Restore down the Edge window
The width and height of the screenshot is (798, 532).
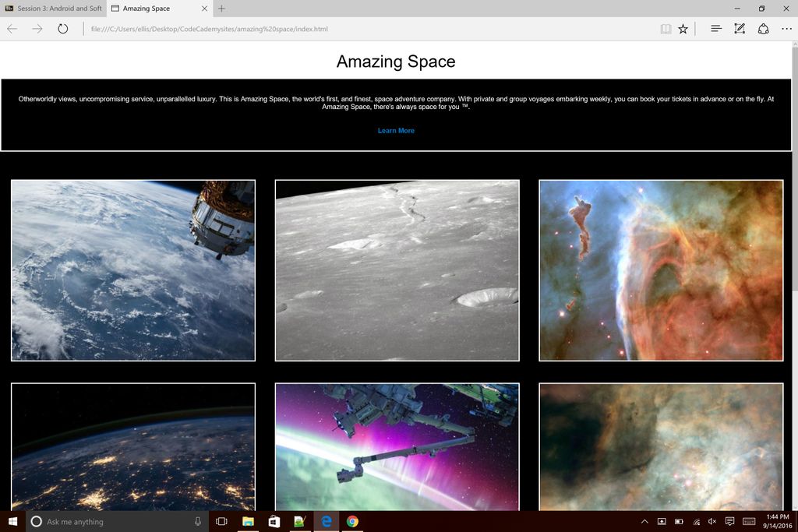pyautogui.click(x=762, y=8)
